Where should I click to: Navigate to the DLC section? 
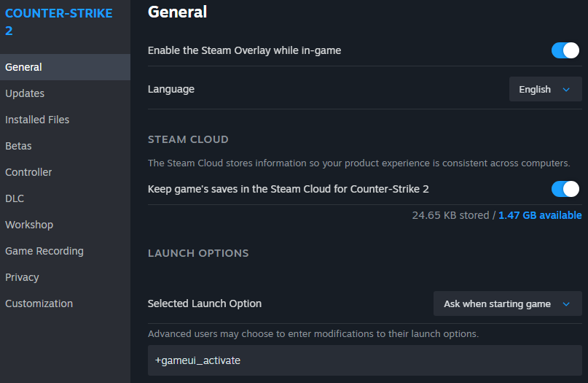click(x=15, y=198)
